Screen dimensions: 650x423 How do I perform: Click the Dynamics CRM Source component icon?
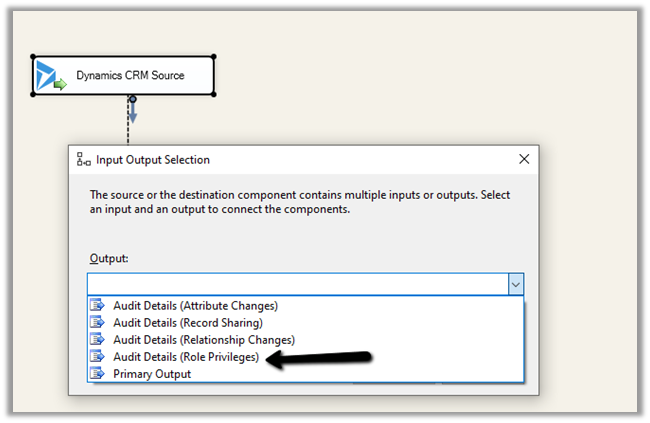coord(52,76)
